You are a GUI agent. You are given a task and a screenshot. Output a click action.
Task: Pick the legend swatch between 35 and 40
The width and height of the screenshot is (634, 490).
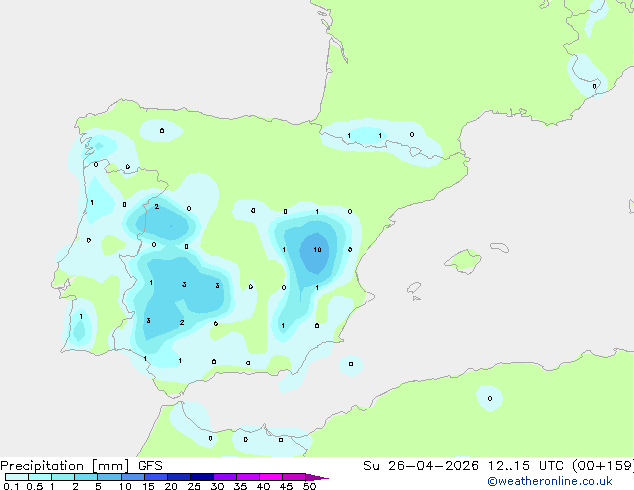pos(248,477)
